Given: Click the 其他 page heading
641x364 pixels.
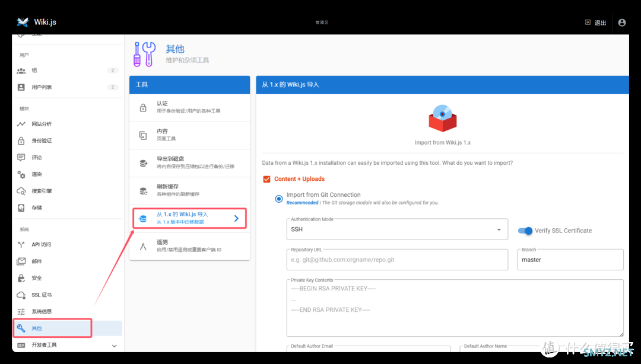Looking at the screenshot, I should [175, 49].
